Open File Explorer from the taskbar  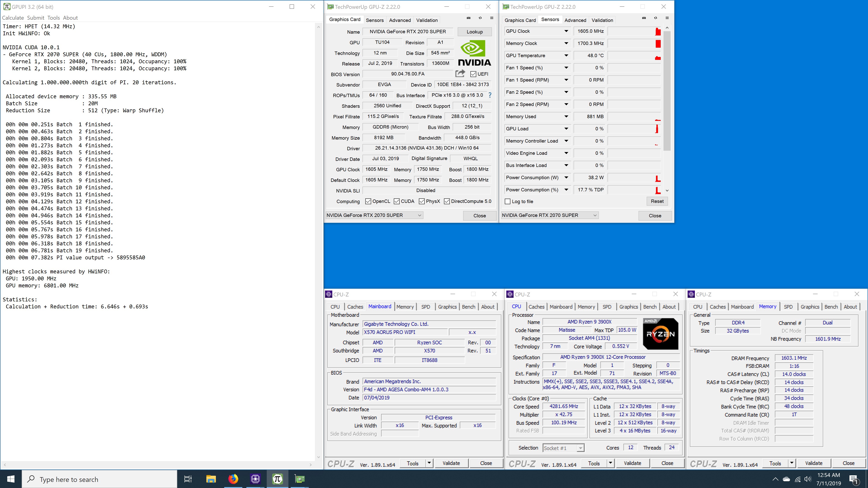pos(211,479)
